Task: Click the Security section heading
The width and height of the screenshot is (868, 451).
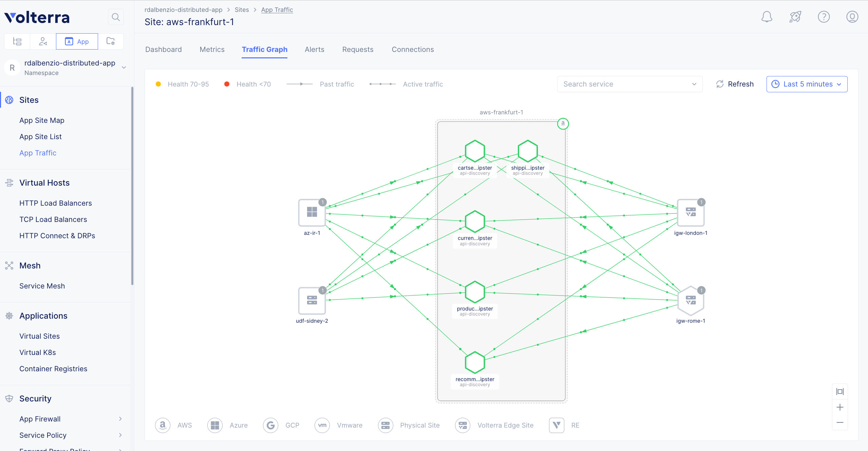Action: click(35, 399)
